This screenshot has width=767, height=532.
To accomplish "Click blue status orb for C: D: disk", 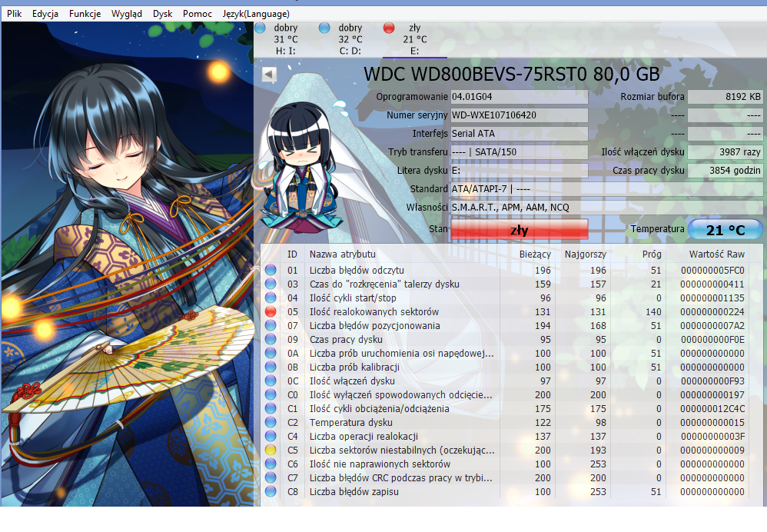I will click(324, 28).
